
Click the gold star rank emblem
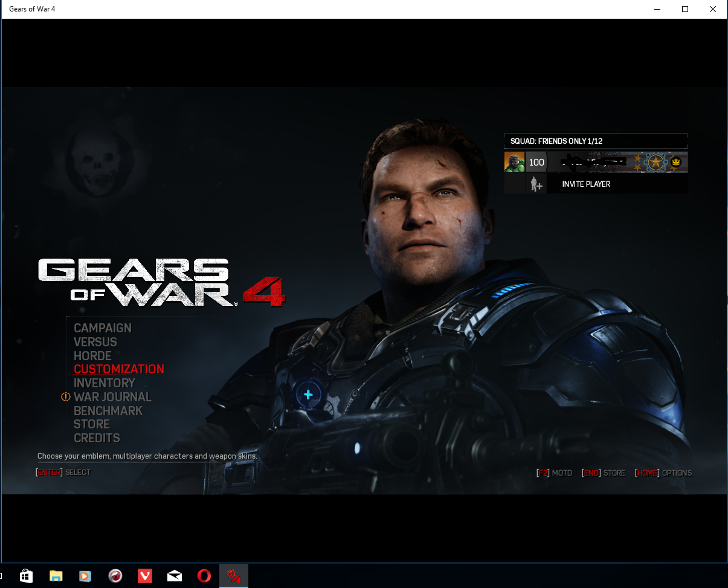[655, 162]
